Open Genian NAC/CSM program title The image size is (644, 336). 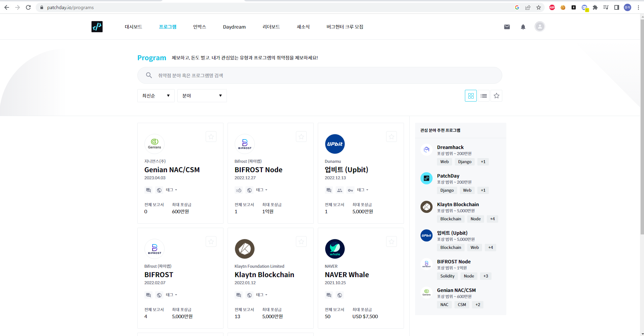click(172, 170)
